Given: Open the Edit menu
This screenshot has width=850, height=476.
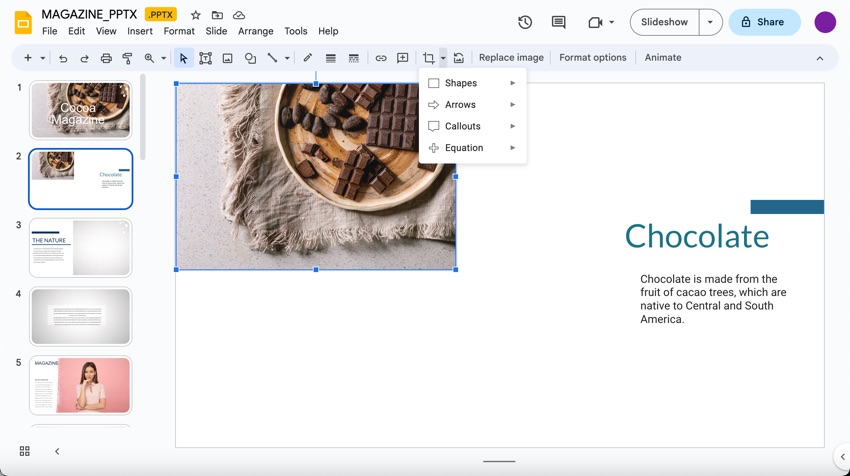Looking at the screenshot, I should 76,31.
